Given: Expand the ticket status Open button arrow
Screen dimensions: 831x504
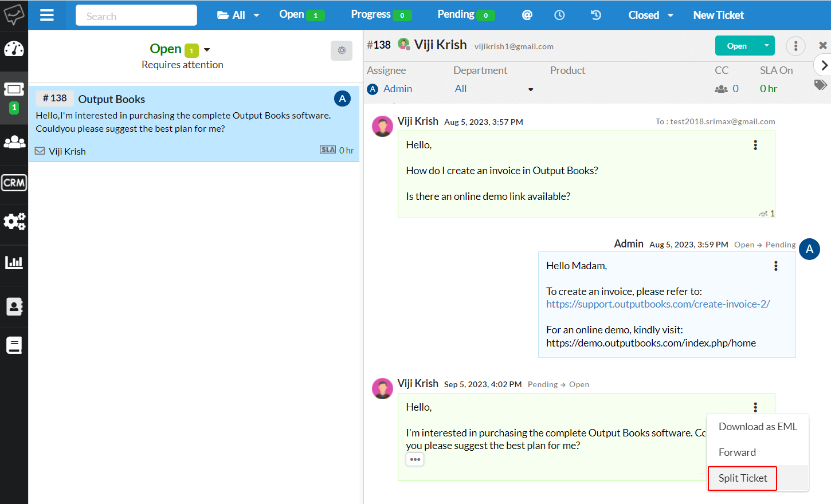Looking at the screenshot, I should 766,46.
